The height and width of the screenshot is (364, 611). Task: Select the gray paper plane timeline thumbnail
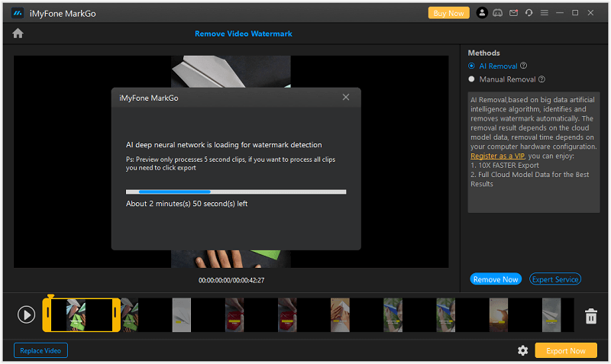182,315
